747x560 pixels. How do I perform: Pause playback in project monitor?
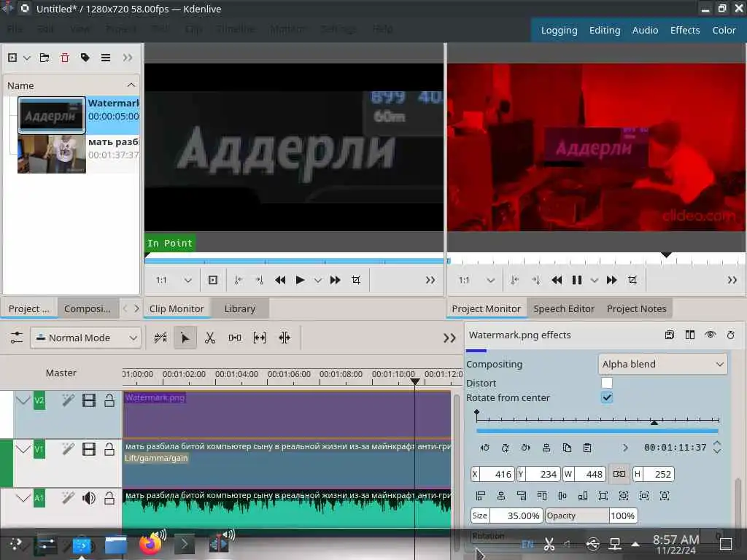coord(577,280)
